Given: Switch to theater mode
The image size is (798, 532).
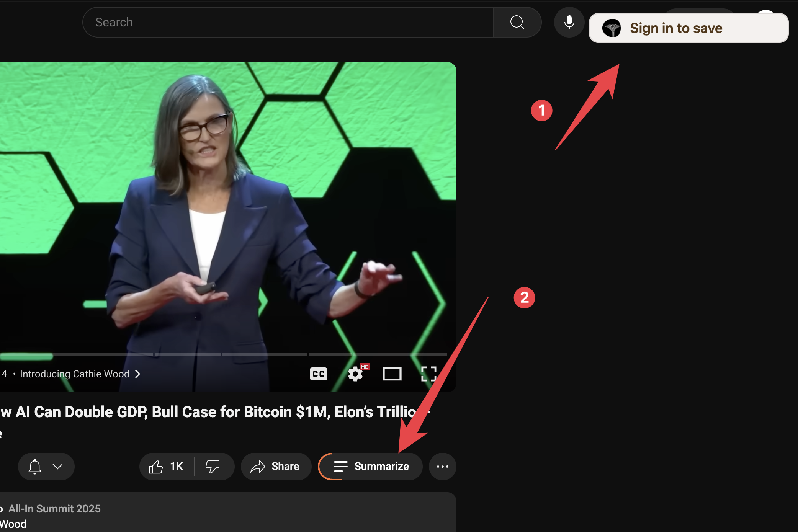Looking at the screenshot, I should click(x=392, y=374).
